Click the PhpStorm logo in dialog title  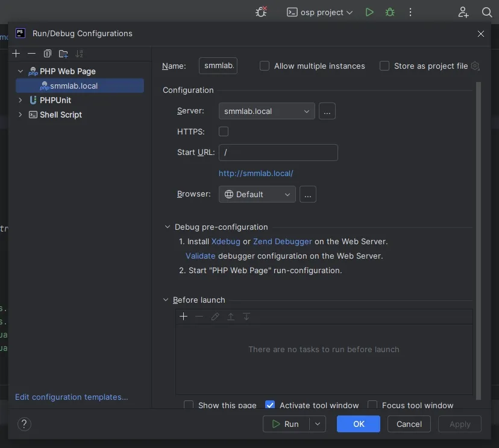coord(20,33)
